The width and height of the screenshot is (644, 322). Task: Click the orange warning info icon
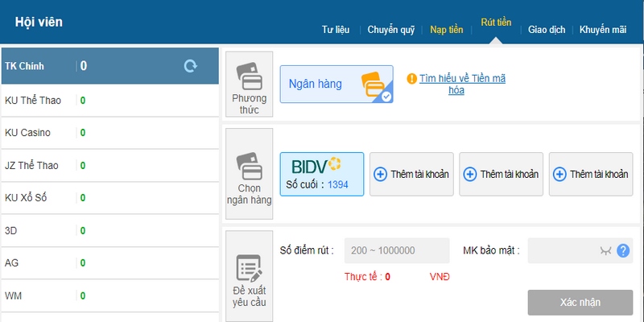tap(411, 79)
